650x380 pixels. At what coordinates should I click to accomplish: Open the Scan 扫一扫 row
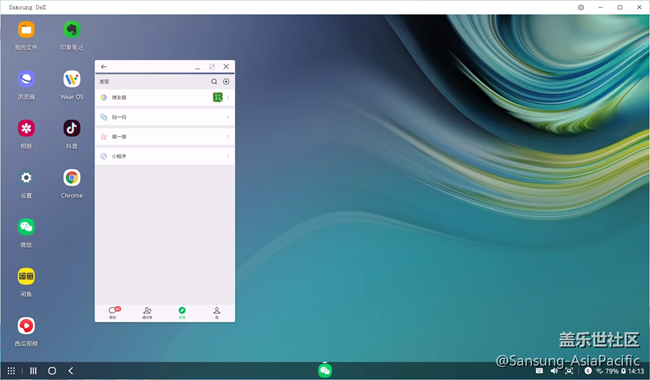[165, 117]
